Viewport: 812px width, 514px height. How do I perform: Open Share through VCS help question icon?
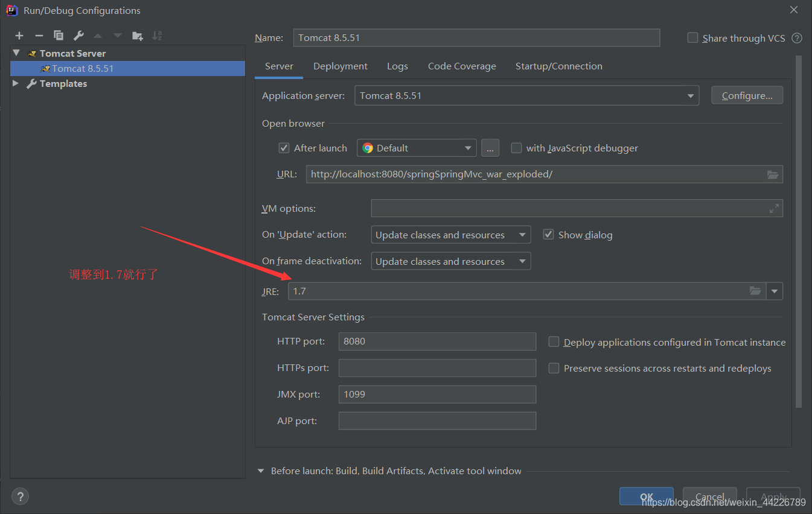[x=797, y=38]
